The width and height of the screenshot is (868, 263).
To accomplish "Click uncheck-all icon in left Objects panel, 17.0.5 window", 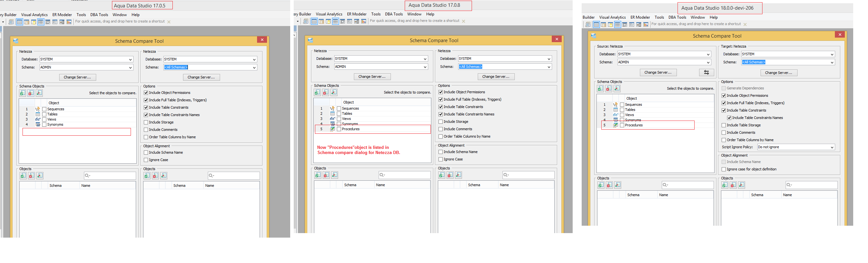I will [x=32, y=176].
